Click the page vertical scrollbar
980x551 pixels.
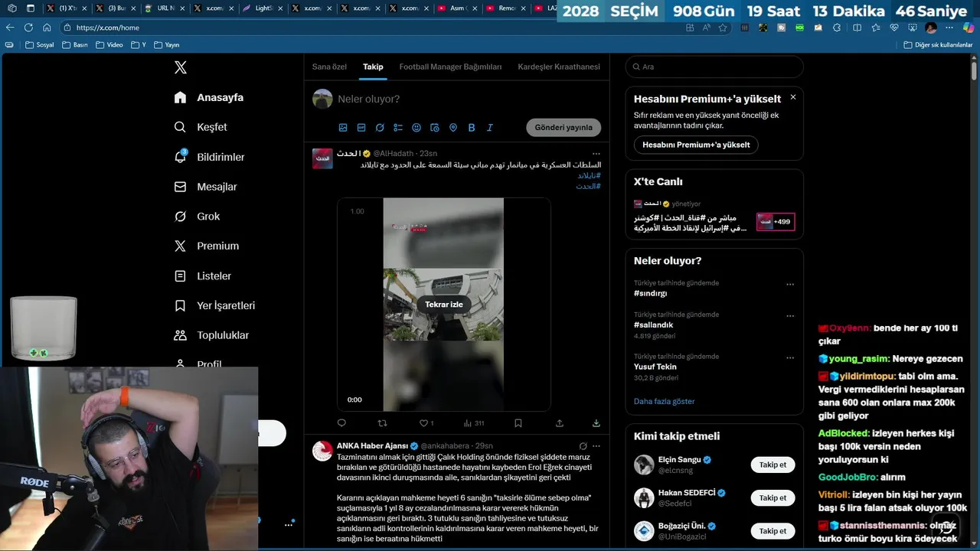pos(974,70)
